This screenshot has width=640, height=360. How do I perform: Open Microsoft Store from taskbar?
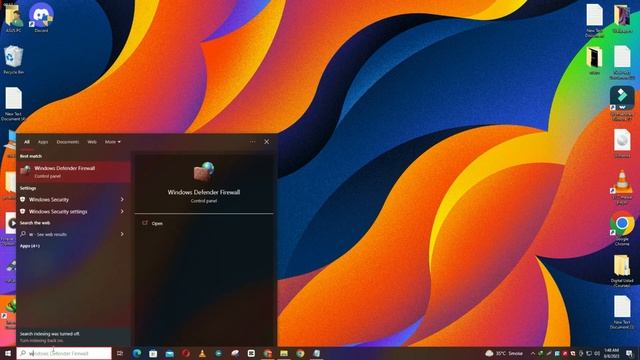(153, 353)
